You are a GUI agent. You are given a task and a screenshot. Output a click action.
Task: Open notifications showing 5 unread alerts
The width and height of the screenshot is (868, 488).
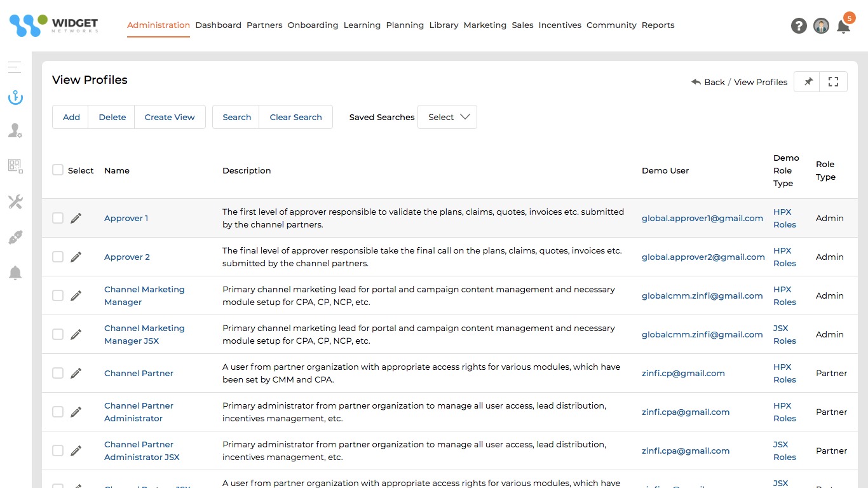tap(844, 26)
